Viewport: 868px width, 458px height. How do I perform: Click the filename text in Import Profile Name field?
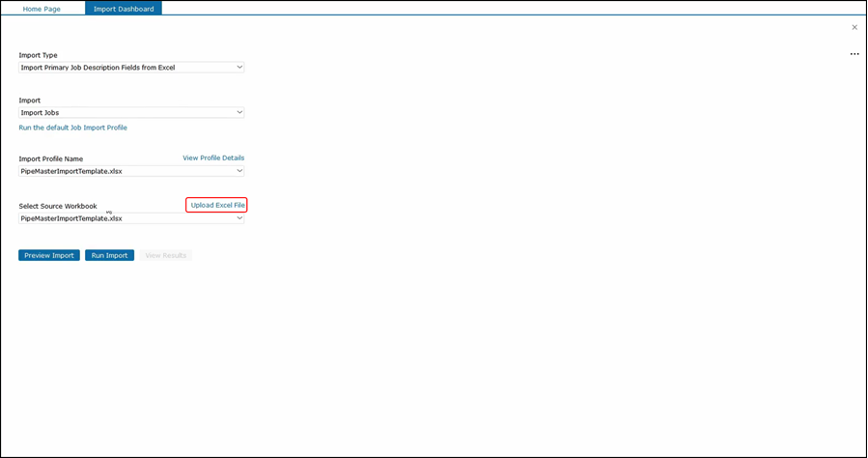click(x=71, y=171)
